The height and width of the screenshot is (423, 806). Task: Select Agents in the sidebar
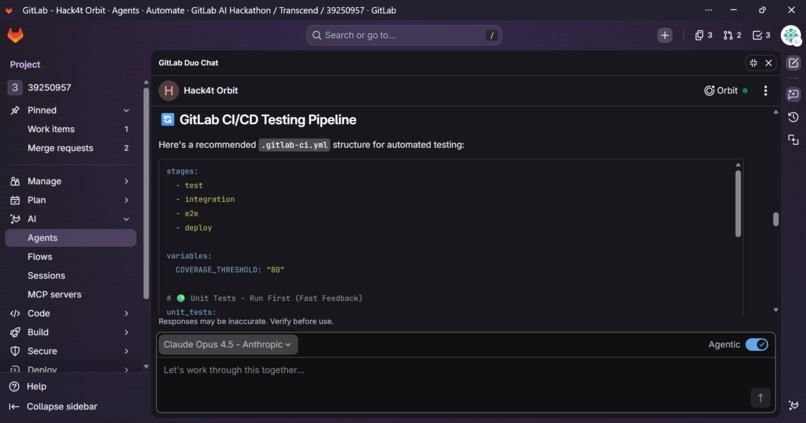(70, 238)
